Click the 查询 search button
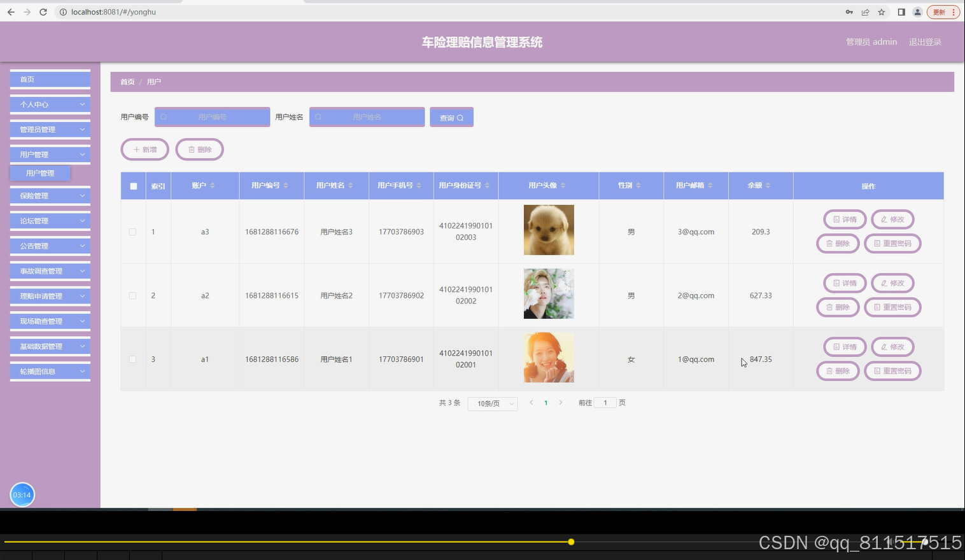965x560 pixels. tap(451, 117)
